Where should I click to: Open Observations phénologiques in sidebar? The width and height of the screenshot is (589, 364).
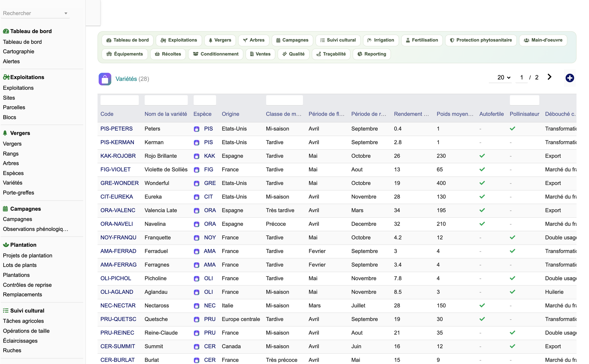click(x=35, y=229)
